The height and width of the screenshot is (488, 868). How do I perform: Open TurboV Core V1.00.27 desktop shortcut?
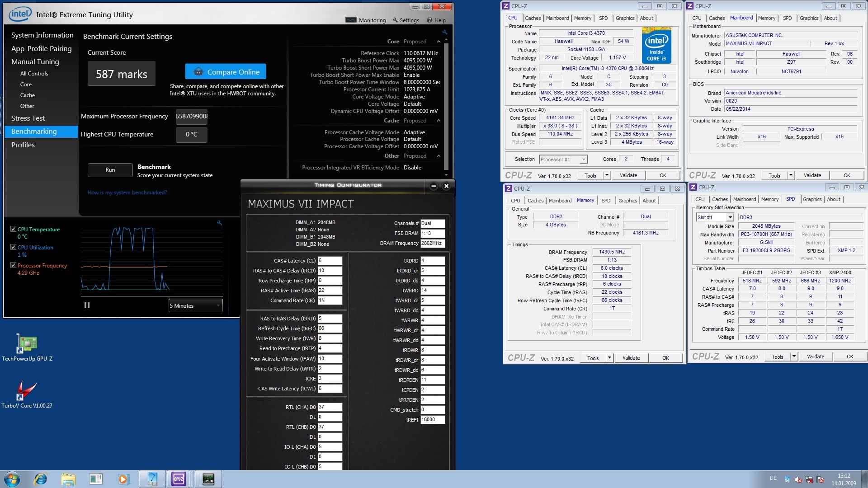tap(27, 394)
